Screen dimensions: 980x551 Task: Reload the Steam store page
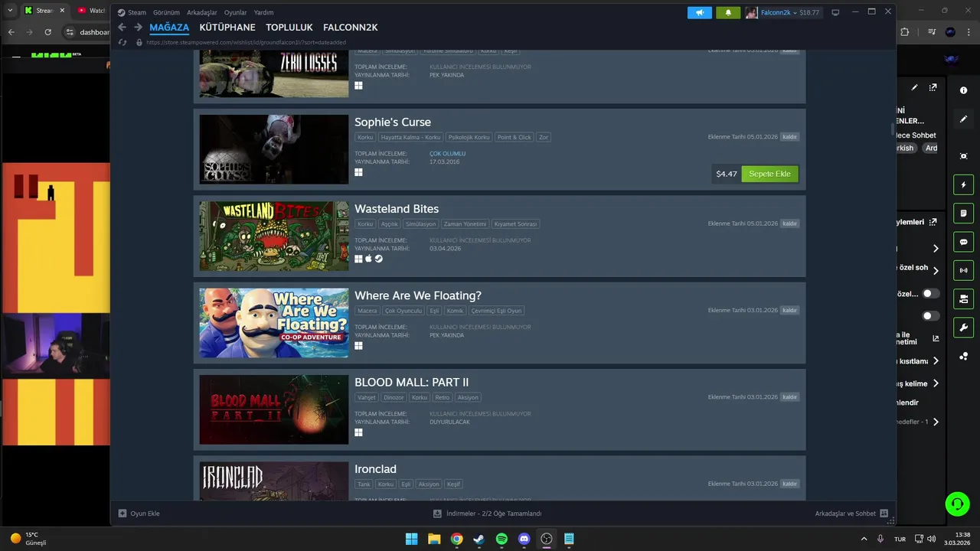click(122, 42)
